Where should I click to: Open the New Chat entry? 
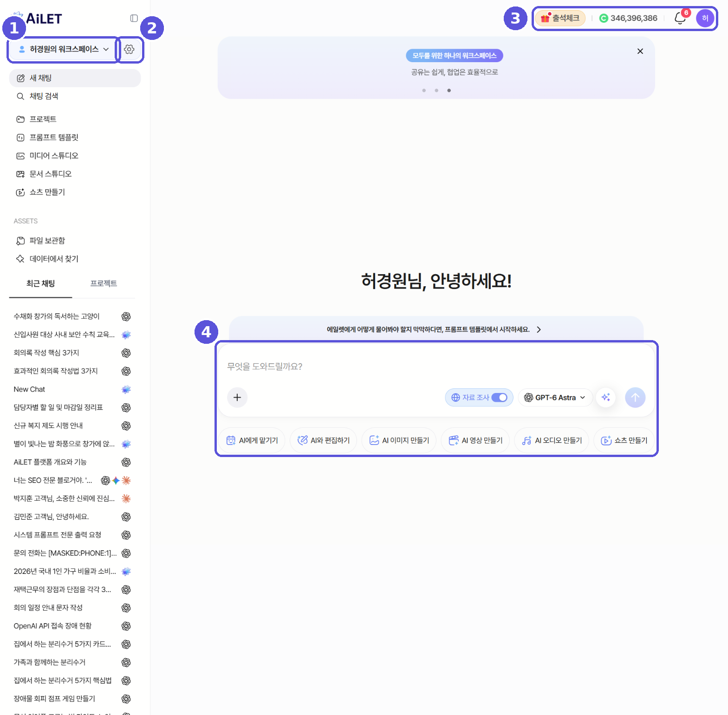point(72,389)
